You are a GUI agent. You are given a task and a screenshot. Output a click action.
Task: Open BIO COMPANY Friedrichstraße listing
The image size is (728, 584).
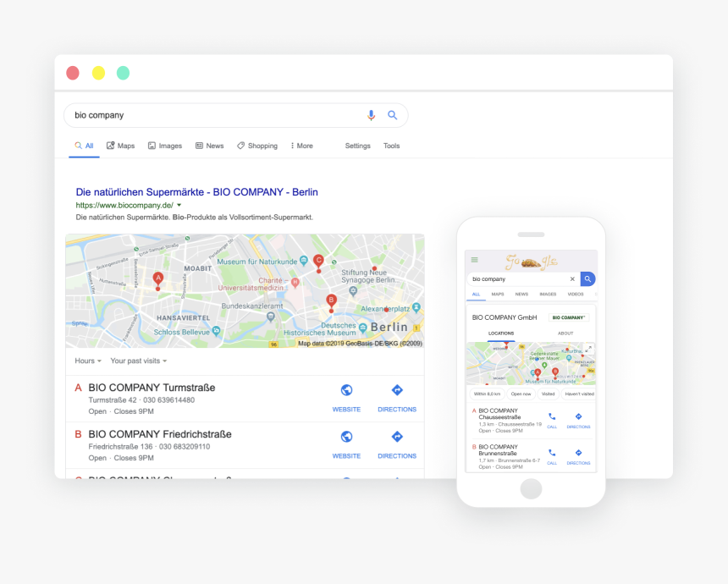pos(160,434)
